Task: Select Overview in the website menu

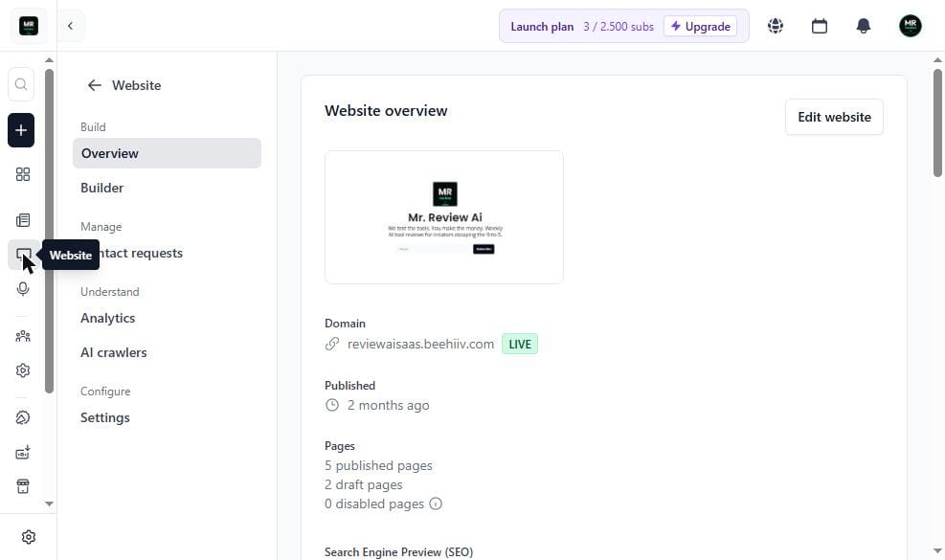Action: (x=167, y=153)
